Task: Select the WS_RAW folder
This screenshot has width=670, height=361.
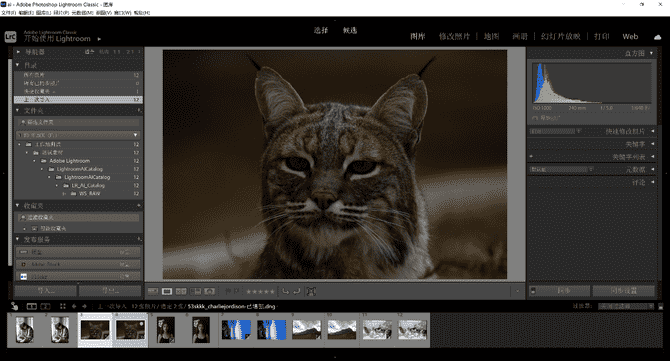Action: coord(89,194)
